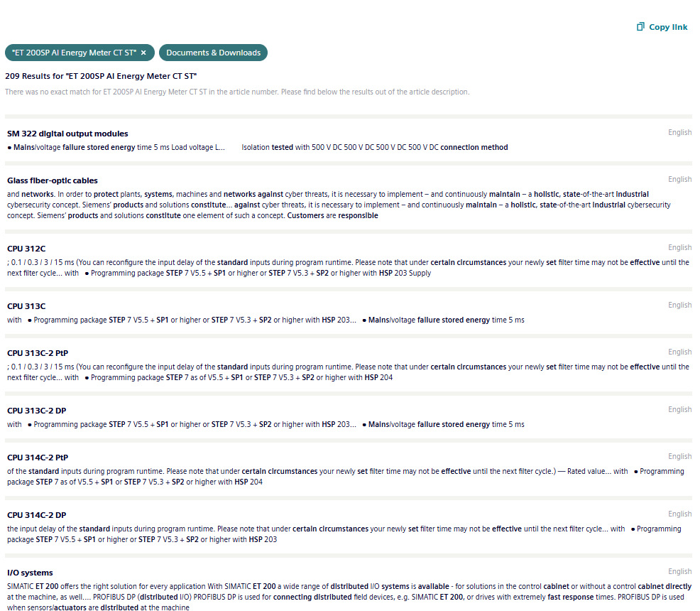Remove the ET 200SP AI Energy Meter filter

[x=143, y=53]
